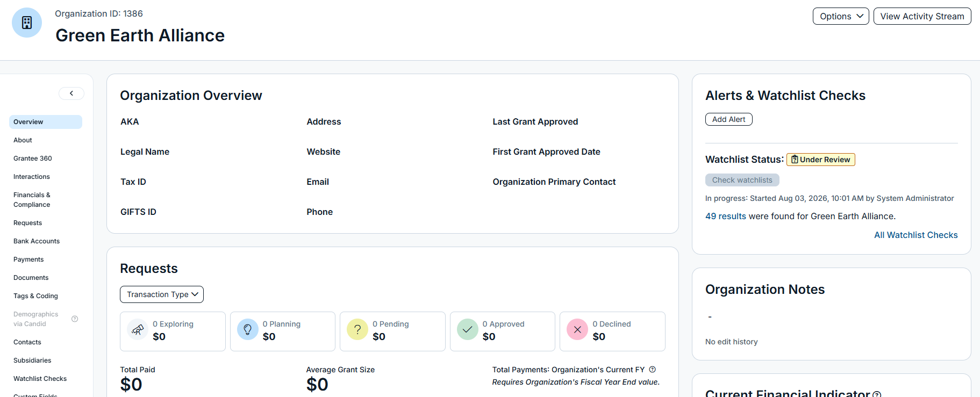Collapse the sidebar with the chevron button
The height and width of the screenshot is (397, 980).
[71, 93]
